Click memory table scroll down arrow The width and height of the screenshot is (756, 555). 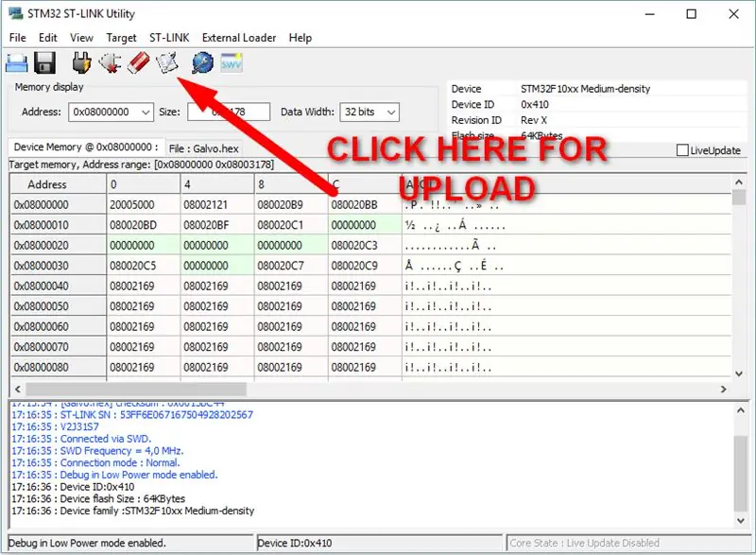click(739, 373)
